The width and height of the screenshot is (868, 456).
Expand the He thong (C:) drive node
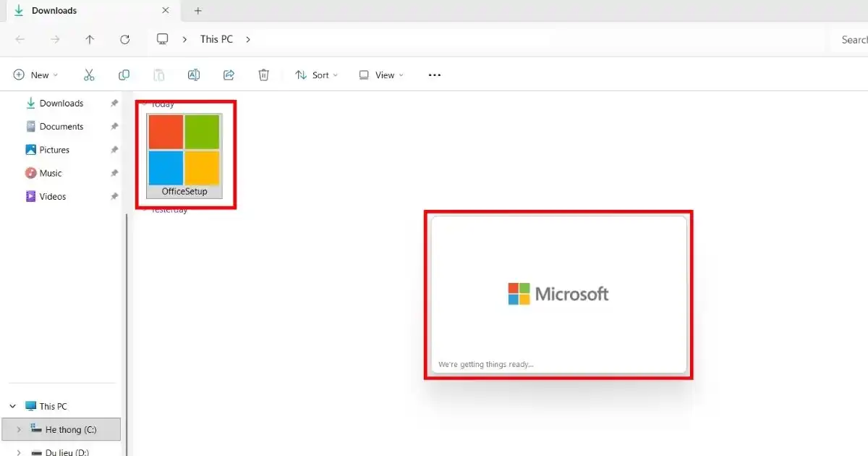(19, 430)
